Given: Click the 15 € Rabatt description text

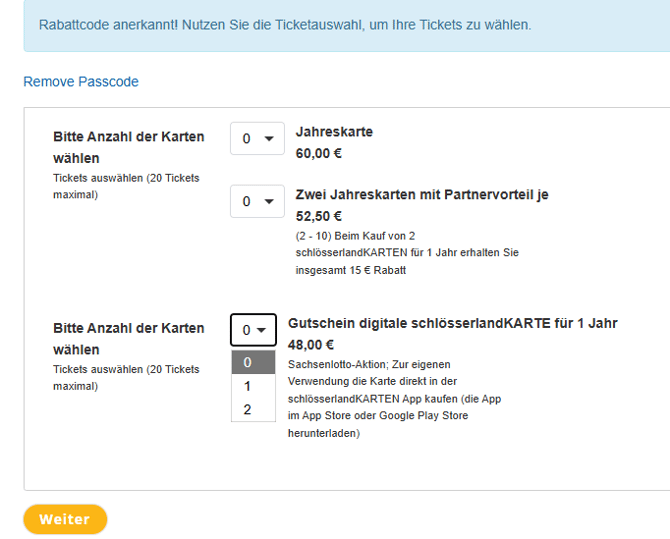Looking at the screenshot, I should [407, 253].
